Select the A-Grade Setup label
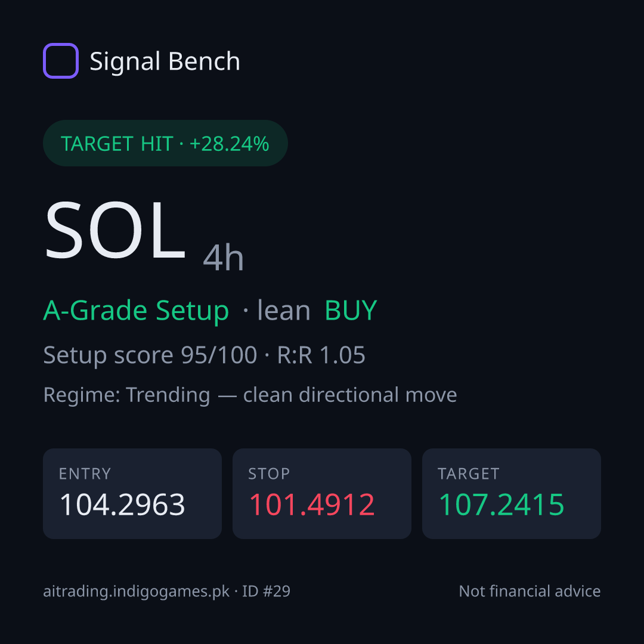The height and width of the screenshot is (644, 644). [136, 311]
